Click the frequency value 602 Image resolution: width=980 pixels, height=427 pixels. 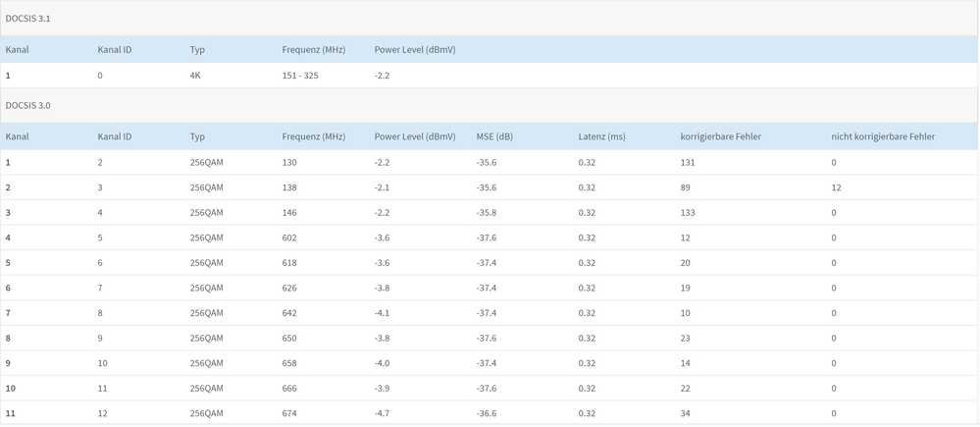tap(289, 238)
